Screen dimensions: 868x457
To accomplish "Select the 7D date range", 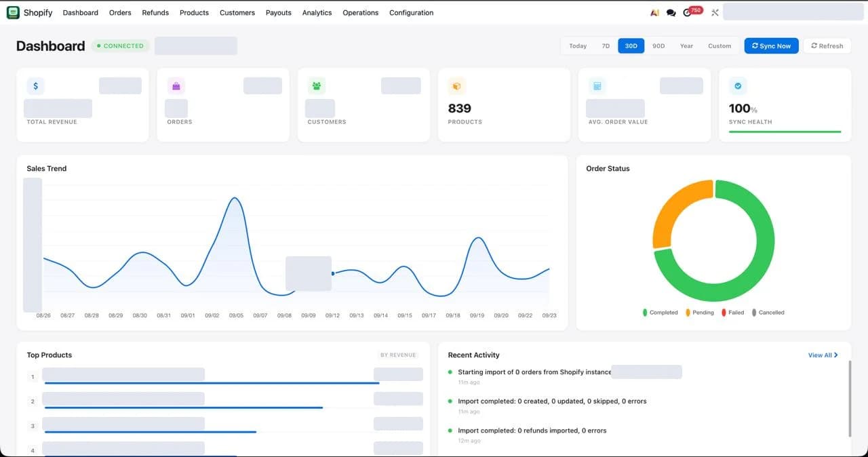I will [x=606, y=46].
